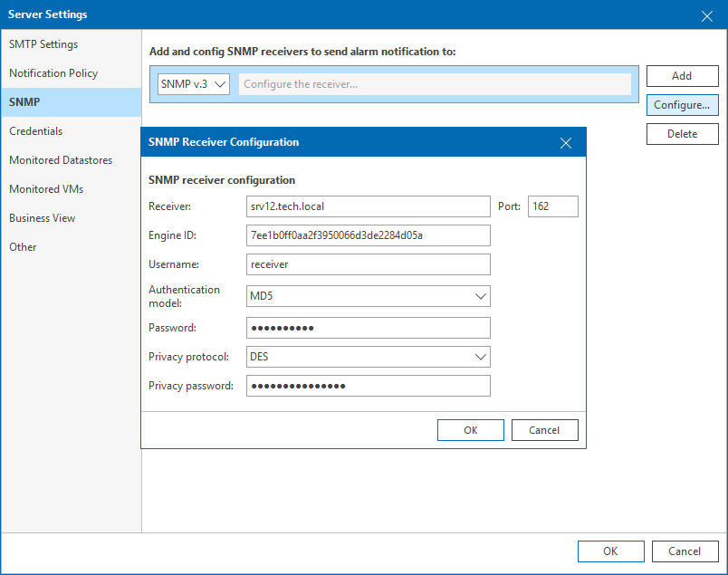Click the Privacy password field

[368, 386]
